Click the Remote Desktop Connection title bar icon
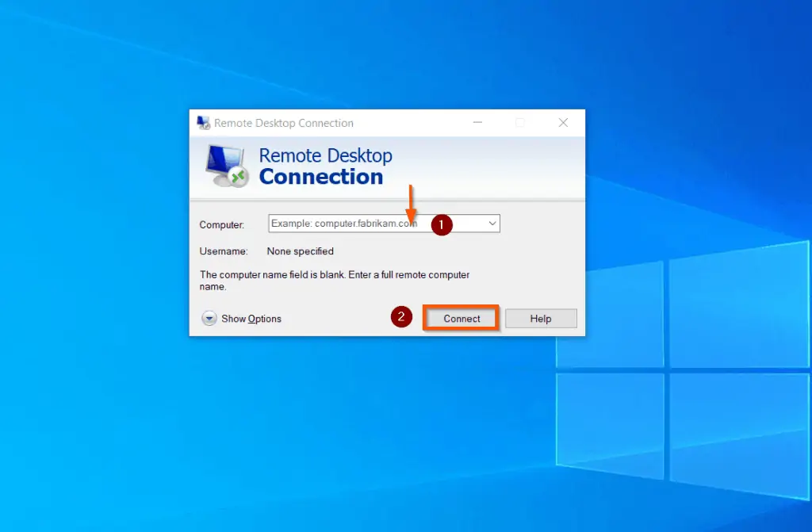Viewport: 812px width, 532px height. tap(203, 123)
